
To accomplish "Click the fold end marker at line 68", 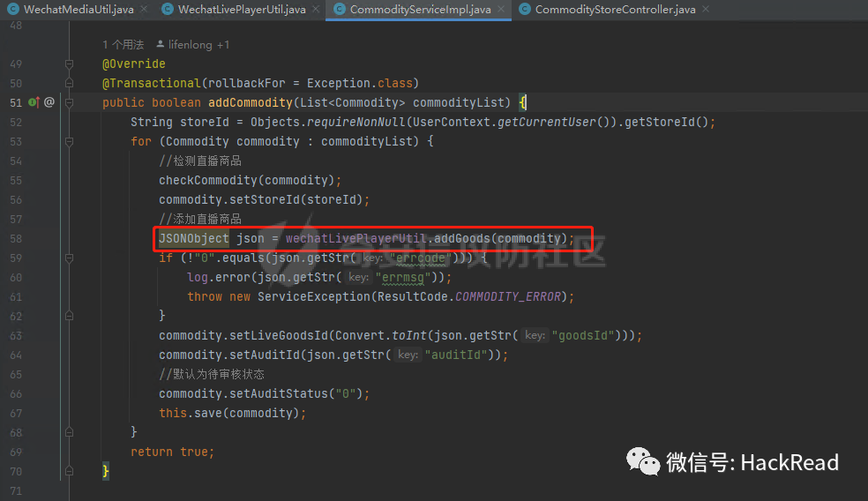I will [69, 432].
